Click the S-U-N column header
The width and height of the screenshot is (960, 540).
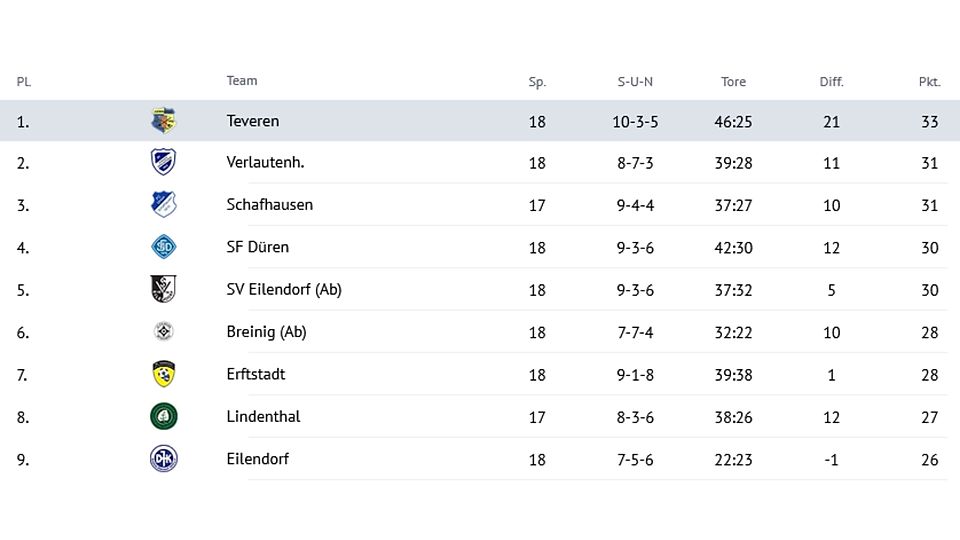pyautogui.click(x=635, y=81)
